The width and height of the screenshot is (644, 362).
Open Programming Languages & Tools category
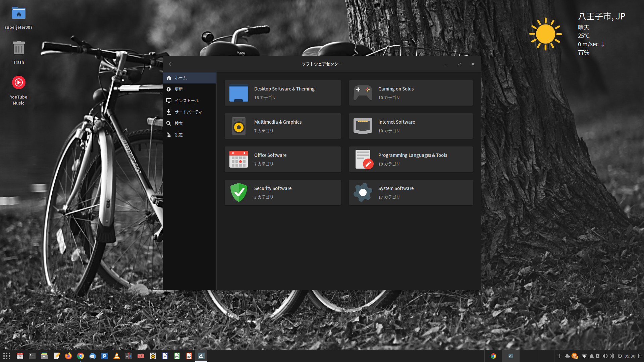click(411, 159)
